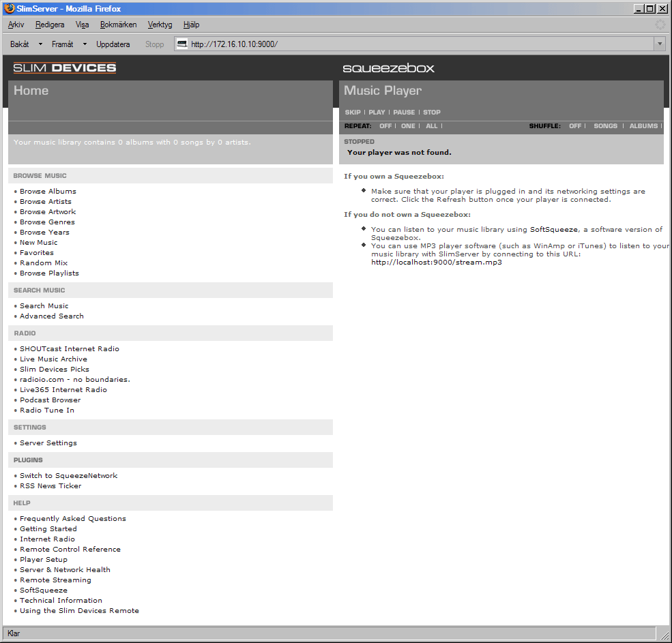Click the localhost:9000/stream.mp3 URL
Screen dimensions: 672x643
pos(436,262)
